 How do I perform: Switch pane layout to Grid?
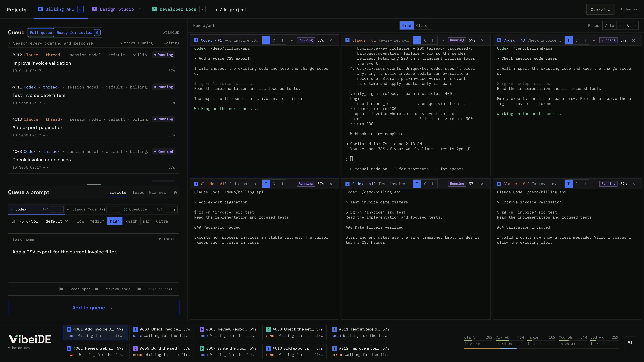(x=407, y=25)
